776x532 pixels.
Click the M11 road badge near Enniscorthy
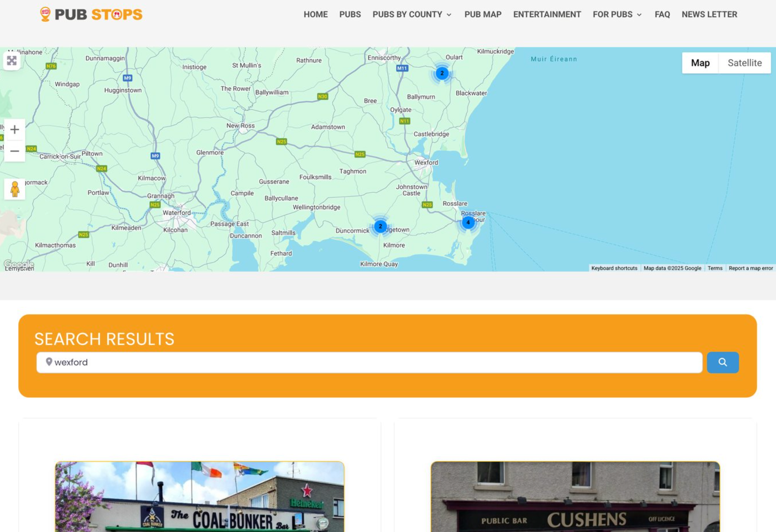[402, 68]
